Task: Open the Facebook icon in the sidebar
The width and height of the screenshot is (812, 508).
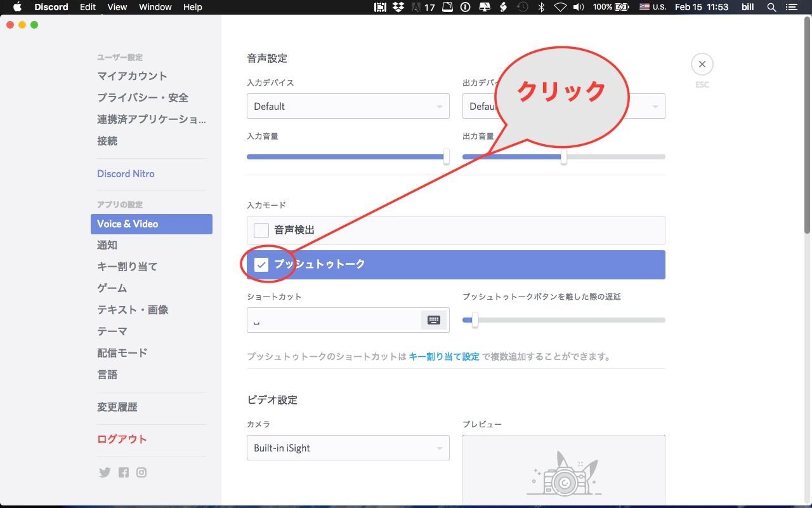Action: click(123, 472)
